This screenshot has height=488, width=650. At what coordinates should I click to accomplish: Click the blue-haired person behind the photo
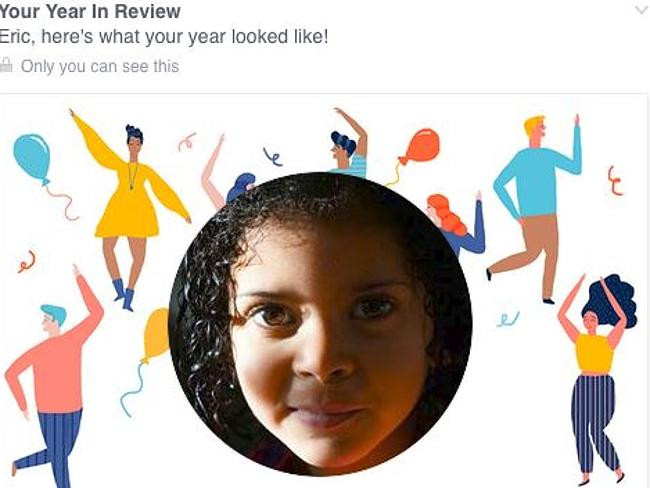(241, 187)
